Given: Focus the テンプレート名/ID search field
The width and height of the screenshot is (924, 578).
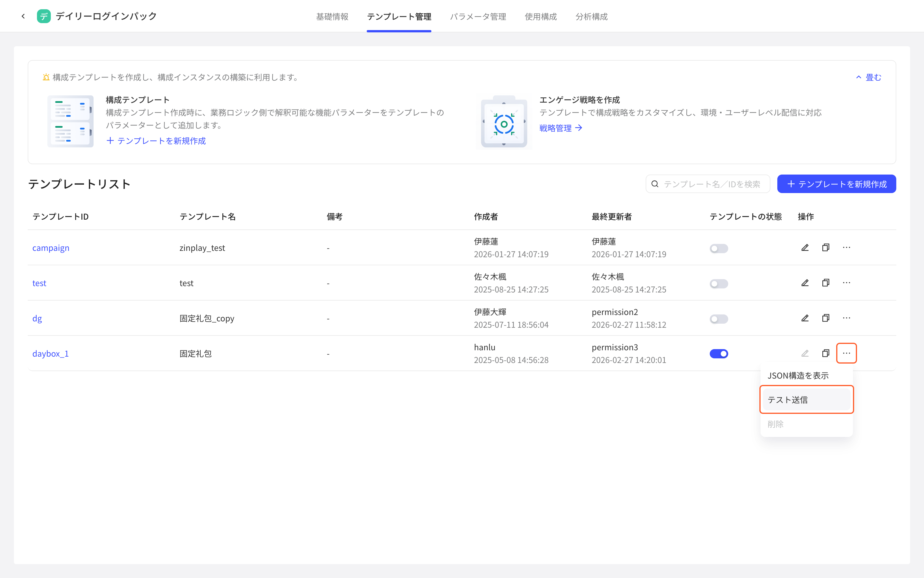Looking at the screenshot, I should [x=707, y=184].
